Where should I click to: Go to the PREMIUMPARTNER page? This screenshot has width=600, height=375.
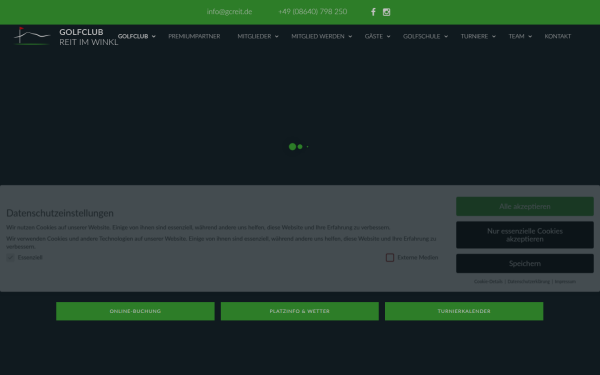(194, 36)
